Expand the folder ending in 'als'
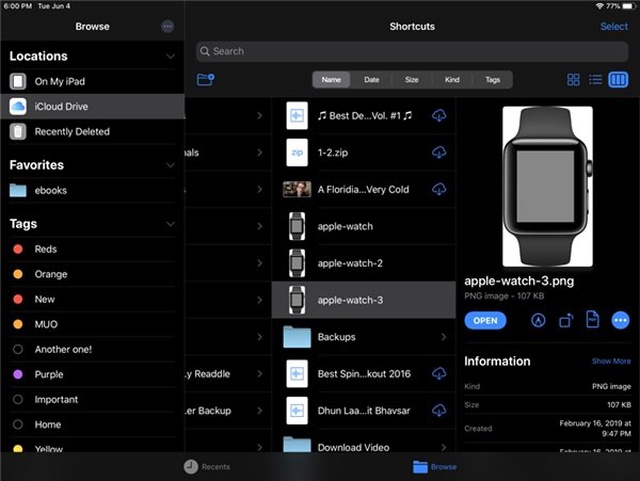The height and width of the screenshot is (481, 640). click(260, 152)
